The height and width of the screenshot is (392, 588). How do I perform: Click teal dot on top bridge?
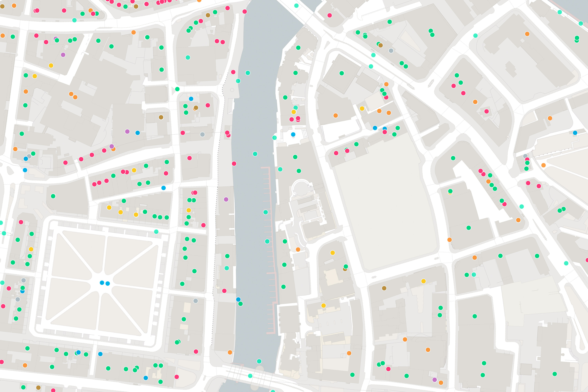296,5
